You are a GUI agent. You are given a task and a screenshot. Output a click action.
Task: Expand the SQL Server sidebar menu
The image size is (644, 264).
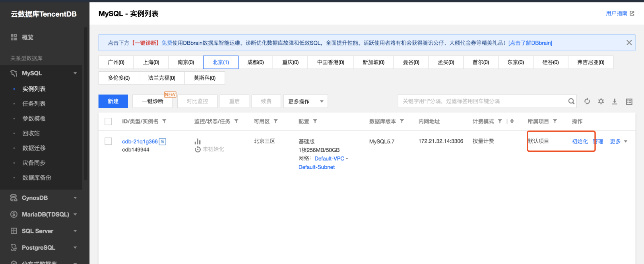(x=75, y=231)
